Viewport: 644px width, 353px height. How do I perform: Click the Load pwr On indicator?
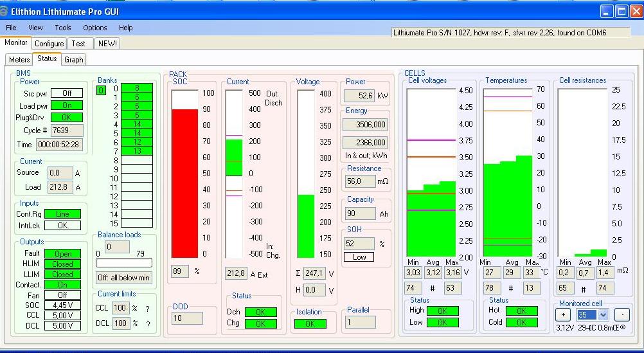[67, 105]
